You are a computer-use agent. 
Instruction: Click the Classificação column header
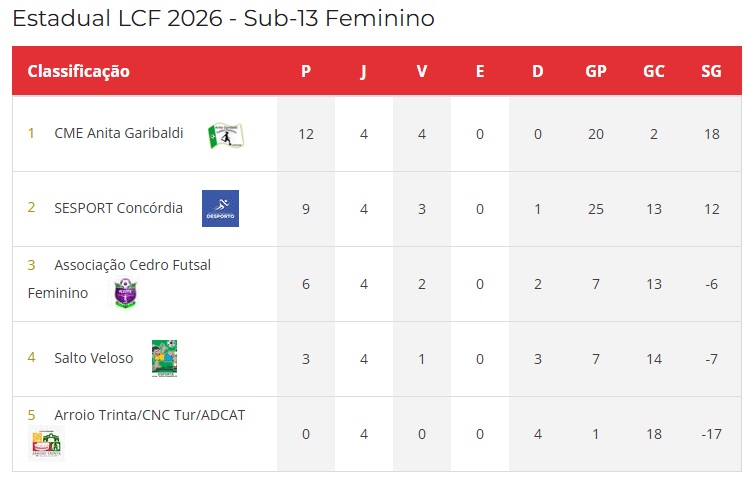coord(79,71)
